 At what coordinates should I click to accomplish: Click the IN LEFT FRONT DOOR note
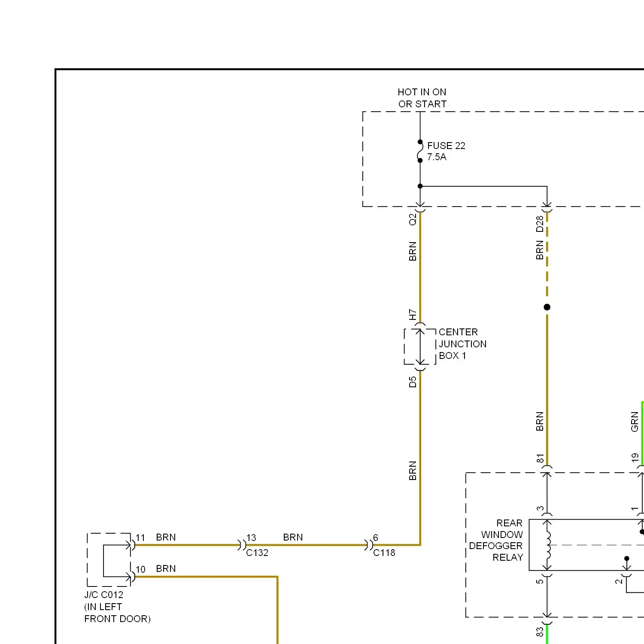pos(117,613)
